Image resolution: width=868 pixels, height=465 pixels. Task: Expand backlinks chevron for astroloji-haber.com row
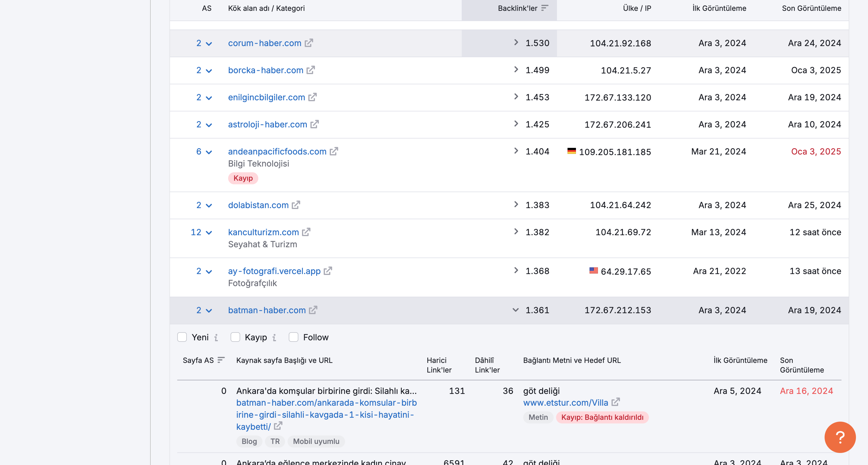coord(516,123)
